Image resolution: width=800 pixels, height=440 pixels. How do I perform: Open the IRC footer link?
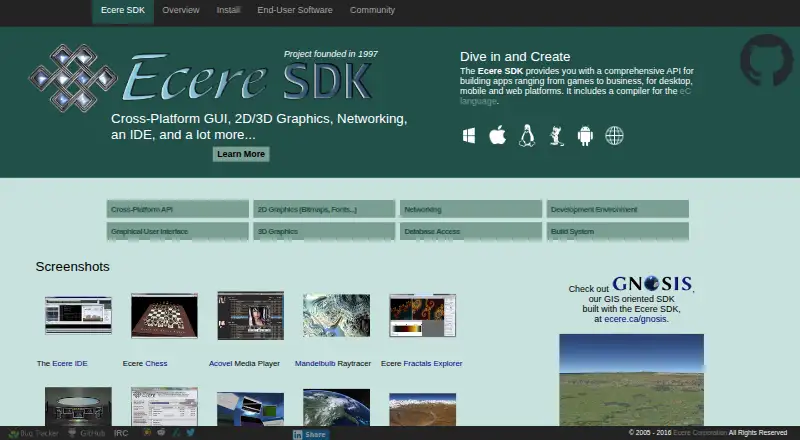point(121,433)
